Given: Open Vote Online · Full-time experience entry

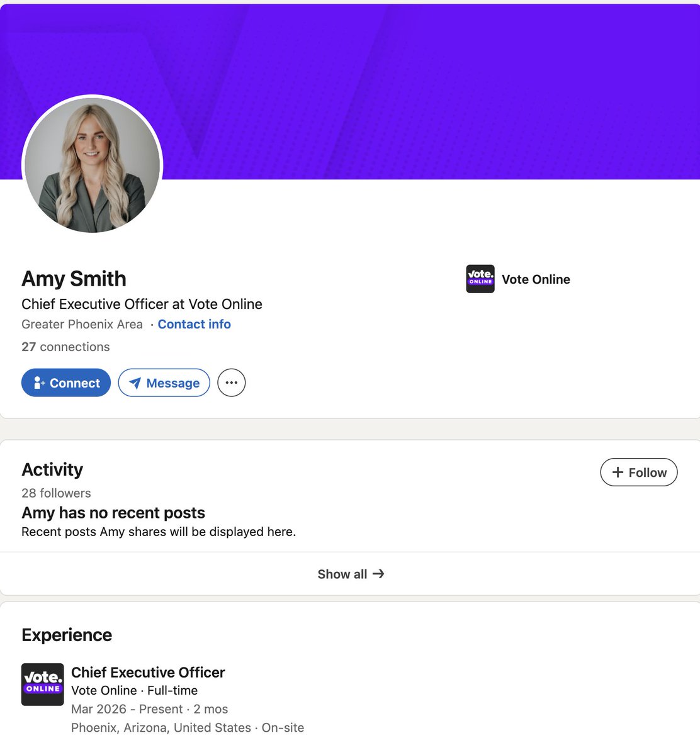Looking at the screenshot, I should (134, 690).
